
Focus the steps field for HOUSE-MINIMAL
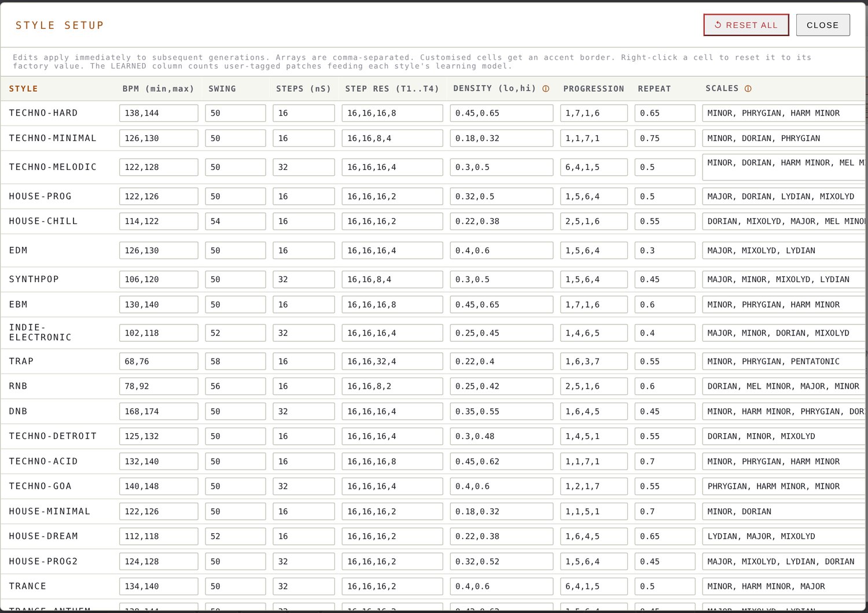coord(303,512)
